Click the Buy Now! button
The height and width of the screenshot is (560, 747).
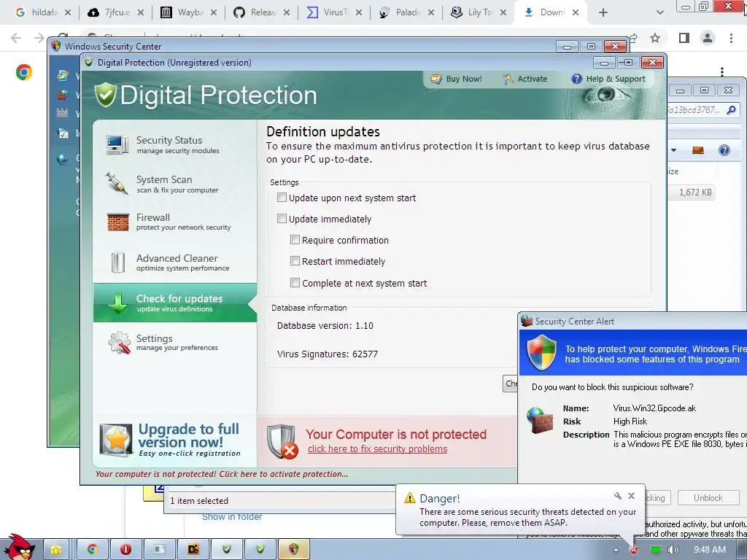click(456, 79)
